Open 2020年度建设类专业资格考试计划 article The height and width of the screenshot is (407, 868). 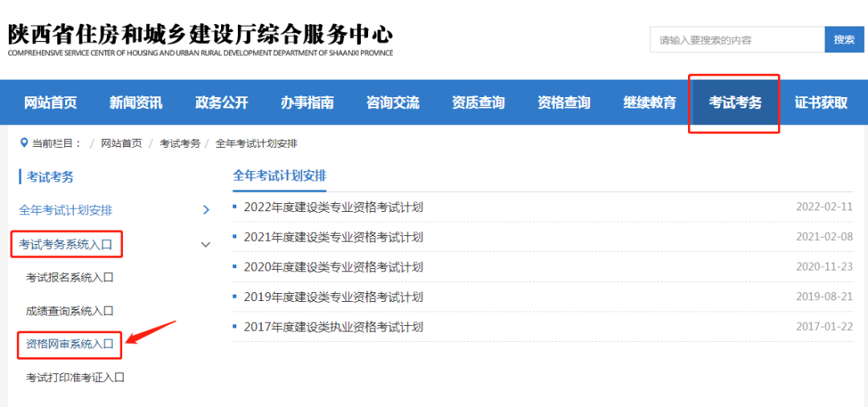tap(334, 267)
